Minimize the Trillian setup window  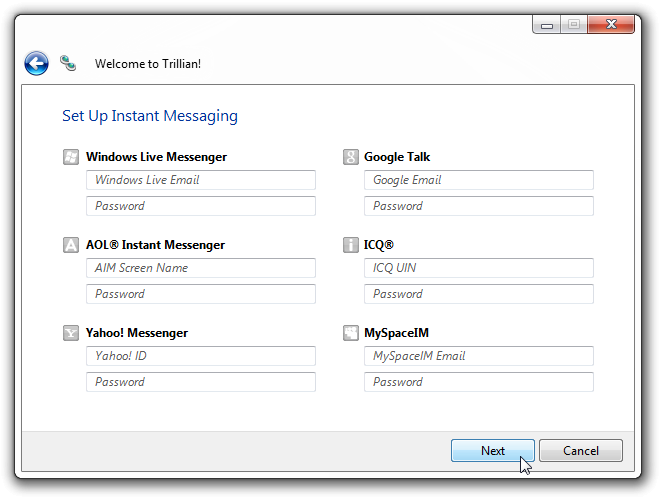pos(546,25)
